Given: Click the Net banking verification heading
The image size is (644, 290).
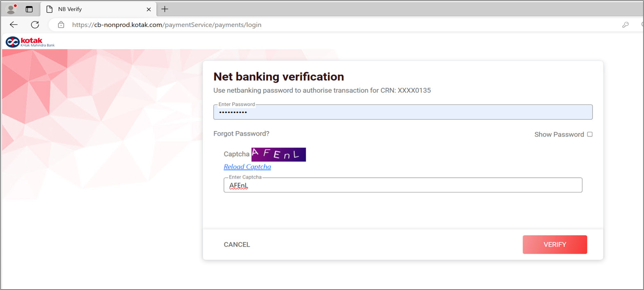Looking at the screenshot, I should [x=279, y=77].
